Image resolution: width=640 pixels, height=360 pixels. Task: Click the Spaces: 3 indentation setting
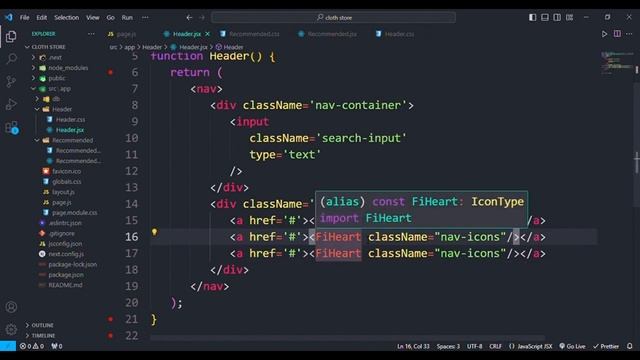pyautogui.click(x=448, y=346)
